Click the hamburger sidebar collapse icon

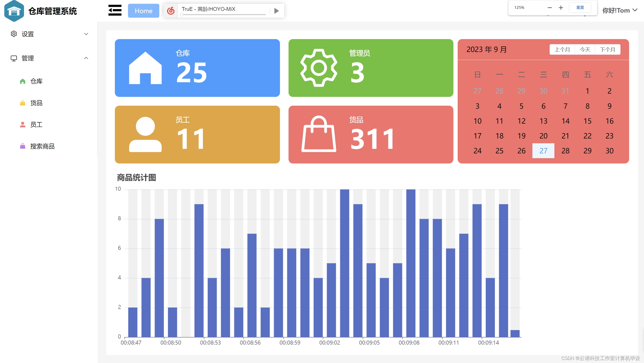[x=115, y=11]
